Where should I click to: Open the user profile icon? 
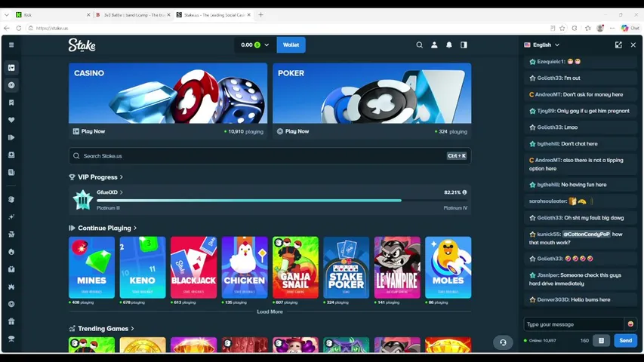(x=434, y=44)
